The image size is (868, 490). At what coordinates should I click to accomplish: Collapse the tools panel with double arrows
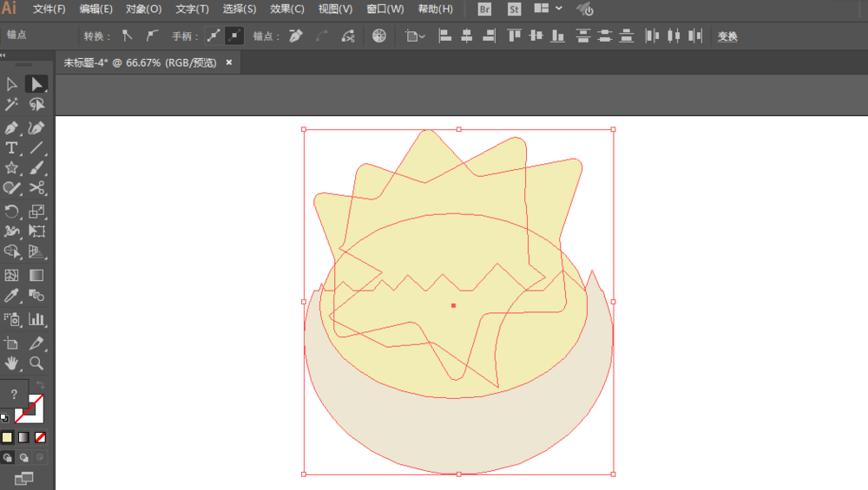3,55
